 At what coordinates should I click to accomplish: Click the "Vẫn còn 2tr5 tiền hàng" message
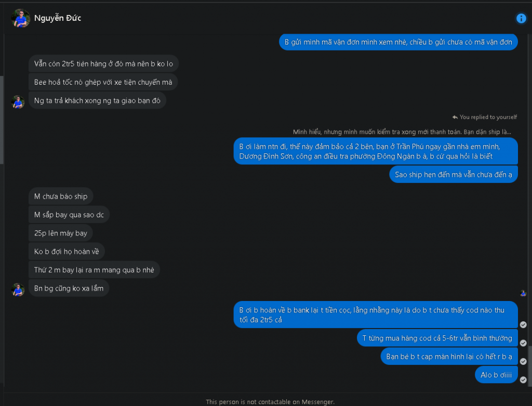(103, 63)
